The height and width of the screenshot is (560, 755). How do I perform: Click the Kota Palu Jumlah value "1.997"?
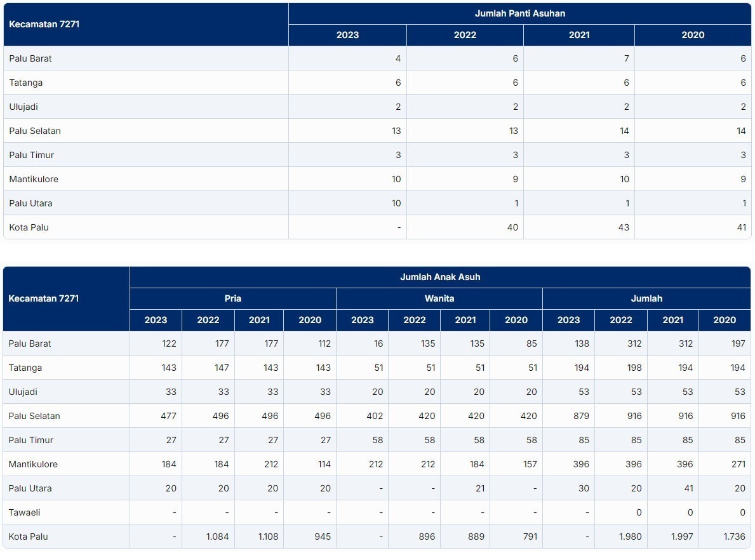pyautogui.click(x=682, y=537)
